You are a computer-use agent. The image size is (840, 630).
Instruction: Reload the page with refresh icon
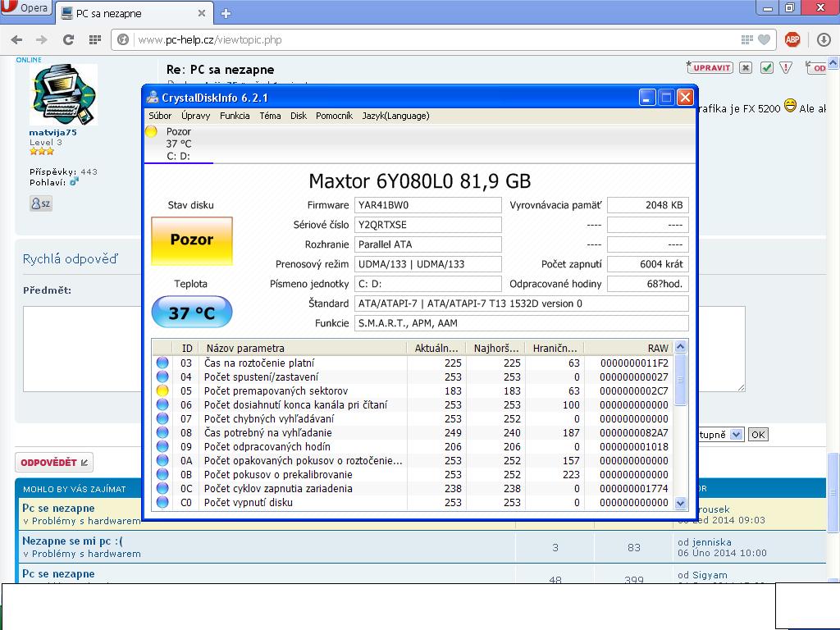(68, 39)
